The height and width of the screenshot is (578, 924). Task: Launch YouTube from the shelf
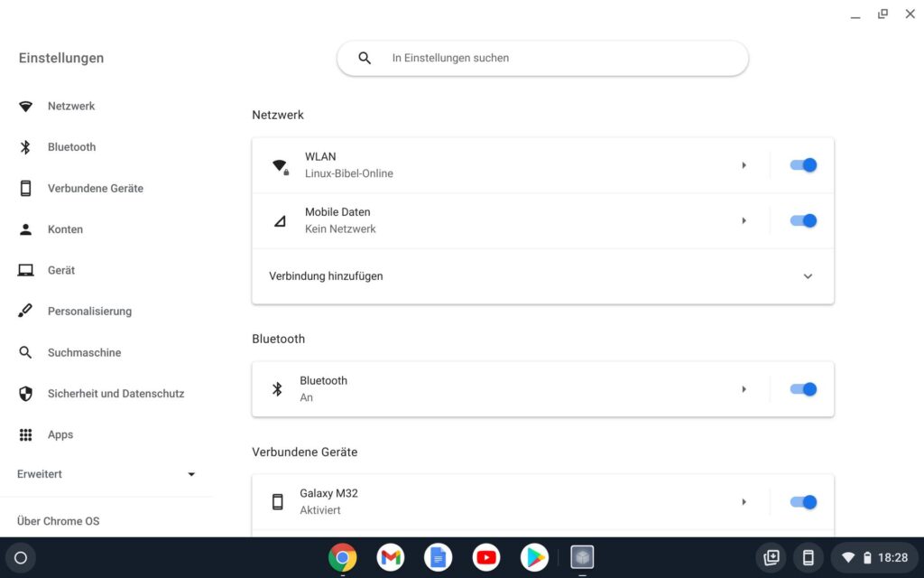486,557
